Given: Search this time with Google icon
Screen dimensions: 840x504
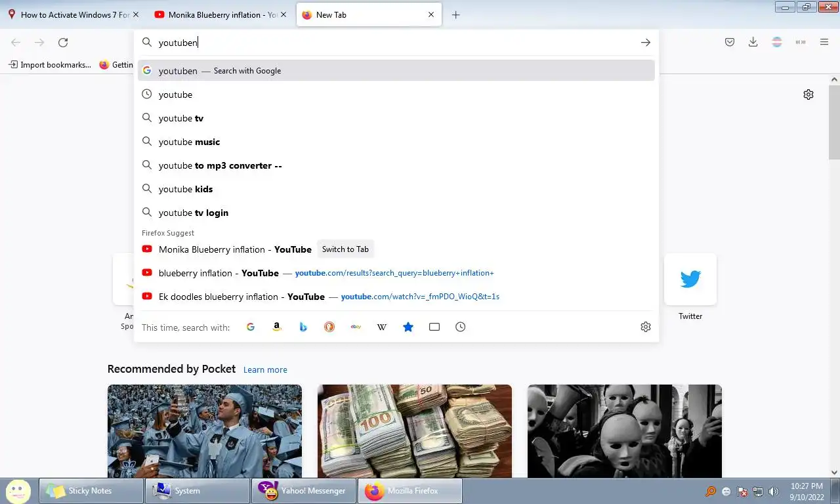Looking at the screenshot, I should click(251, 327).
